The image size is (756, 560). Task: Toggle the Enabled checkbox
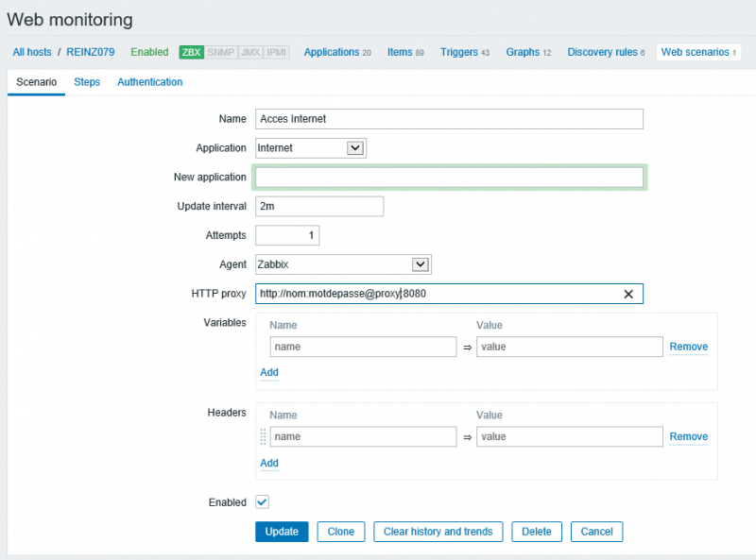pos(263,502)
